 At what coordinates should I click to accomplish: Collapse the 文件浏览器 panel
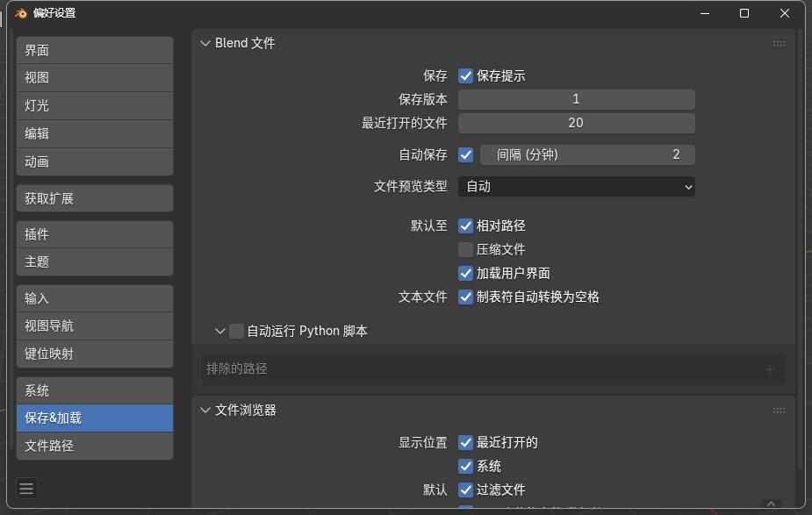coord(205,411)
